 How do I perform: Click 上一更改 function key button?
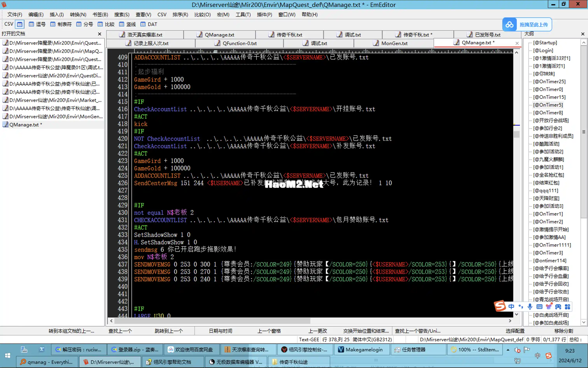(318, 331)
